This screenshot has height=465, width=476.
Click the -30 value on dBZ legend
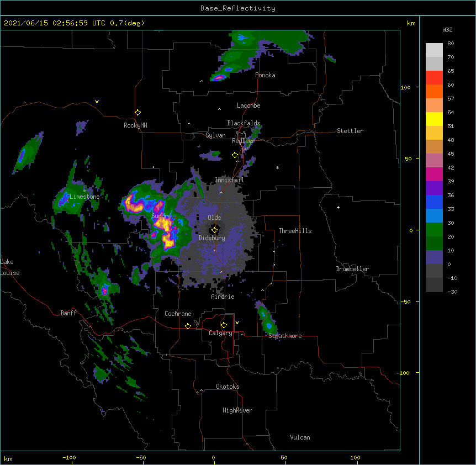(x=452, y=292)
